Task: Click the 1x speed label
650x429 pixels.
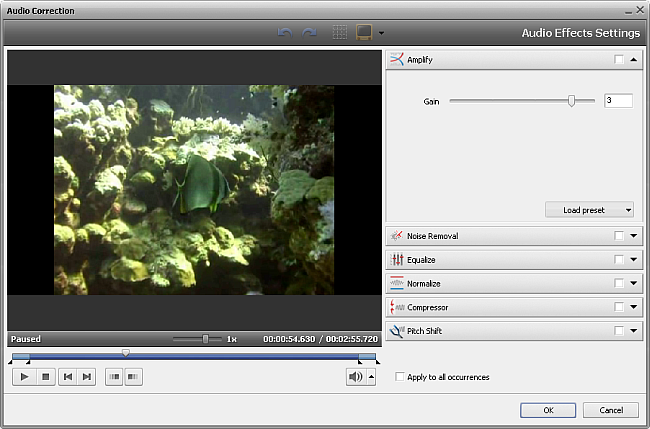Action: point(232,339)
